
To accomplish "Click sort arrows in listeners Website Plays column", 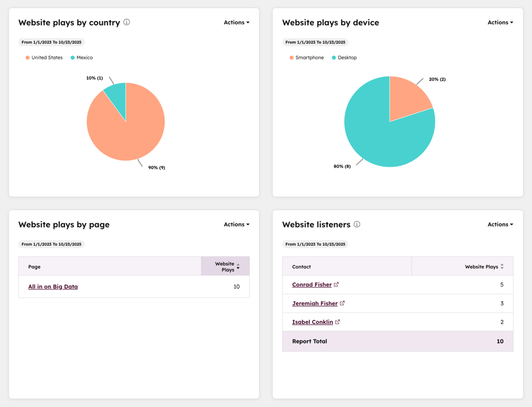I will pos(502,267).
